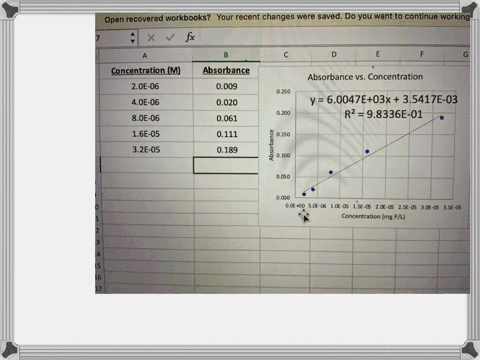The image size is (480, 360).
Task: Select column F header
Action: click(x=422, y=54)
